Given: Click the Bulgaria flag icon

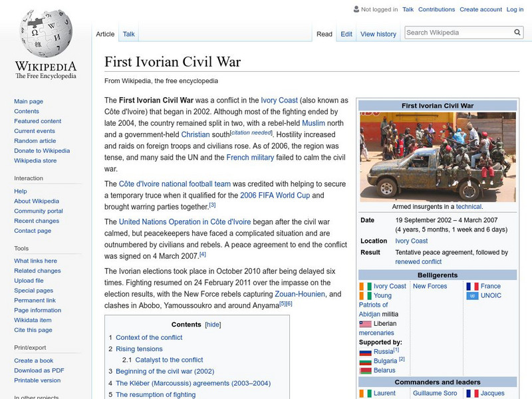Looking at the screenshot, I should tap(364, 361).
